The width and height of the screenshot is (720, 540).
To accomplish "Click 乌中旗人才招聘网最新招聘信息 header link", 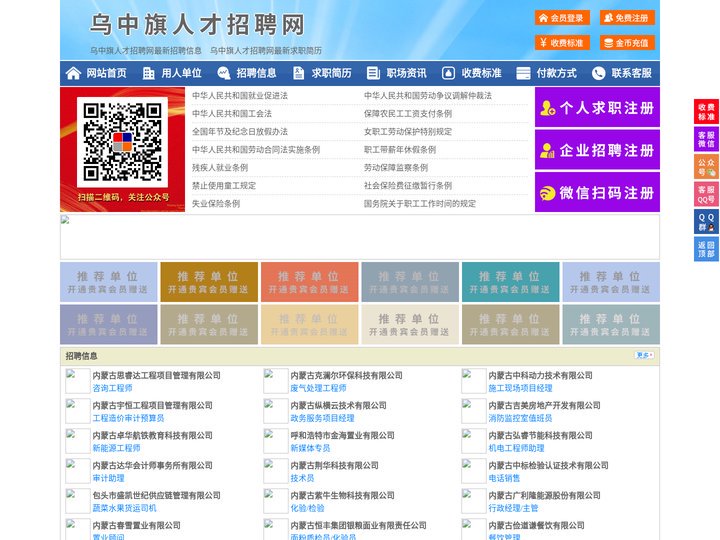I will click(146, 51).
